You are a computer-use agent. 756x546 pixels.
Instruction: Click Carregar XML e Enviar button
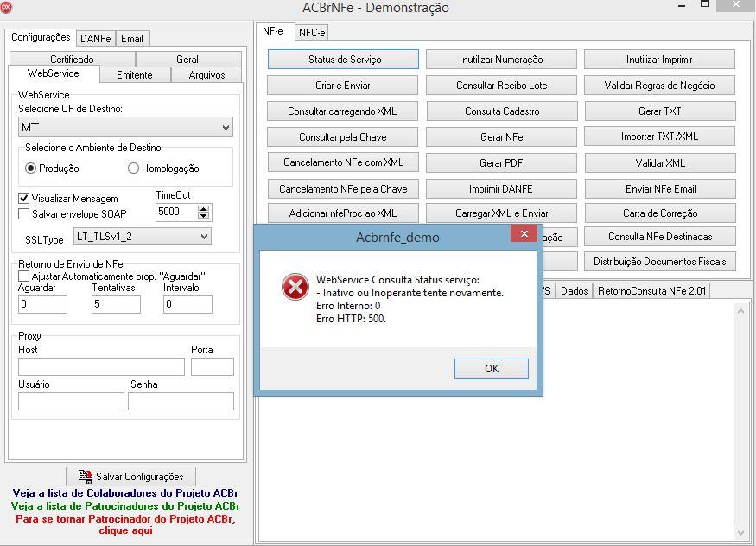pyautogui.click(x=501, y=213)
